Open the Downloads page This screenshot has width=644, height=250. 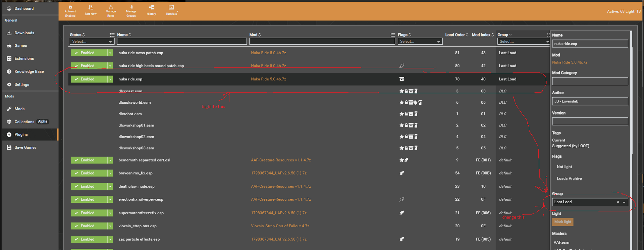click(24, 33)
